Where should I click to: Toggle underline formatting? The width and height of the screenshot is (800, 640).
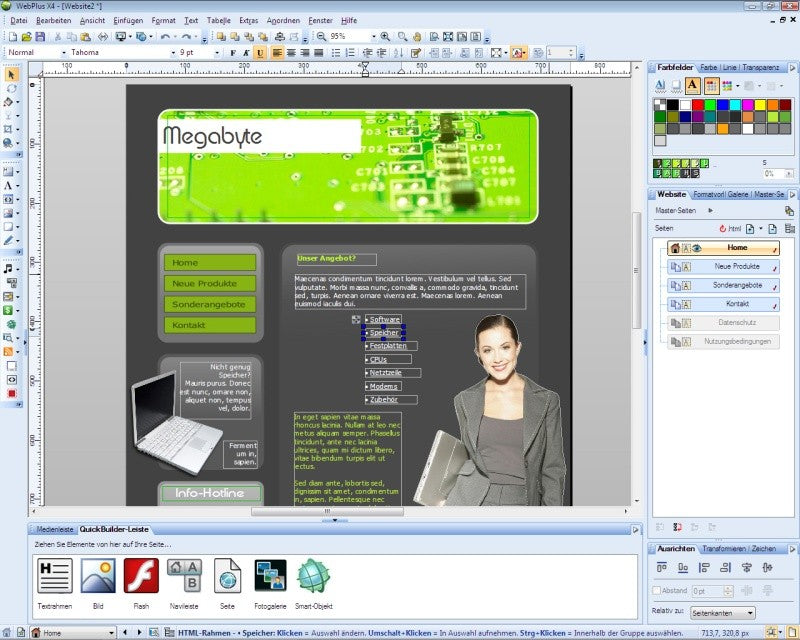(260, 53)
